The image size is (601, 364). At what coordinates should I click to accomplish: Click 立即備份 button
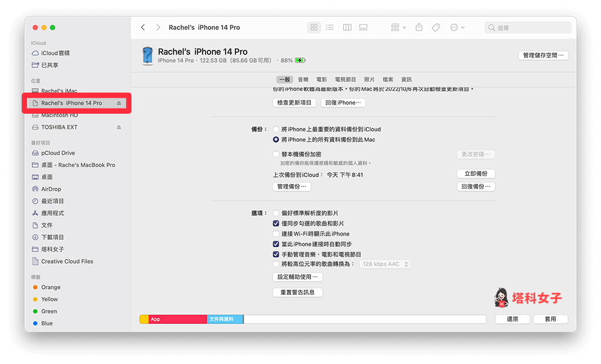pos(476,174)
